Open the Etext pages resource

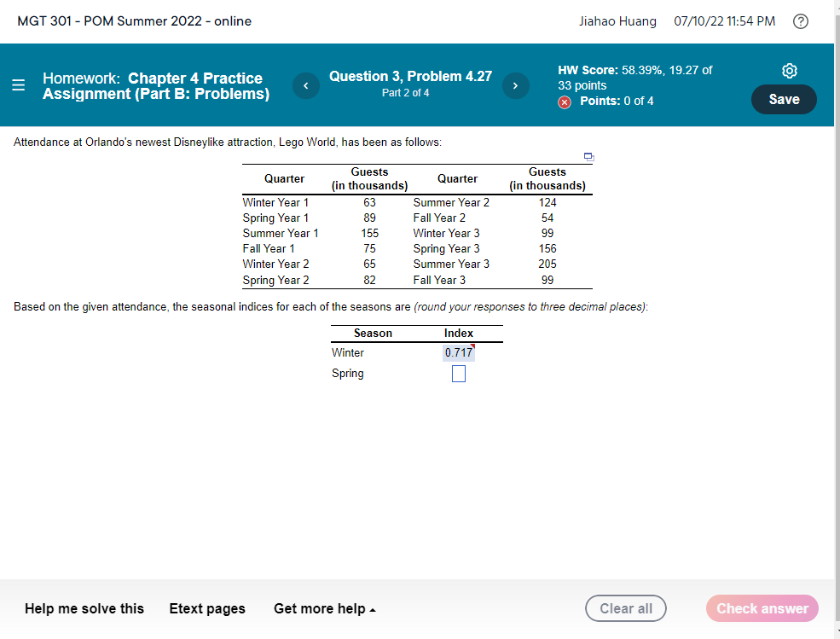coord(207,608)
